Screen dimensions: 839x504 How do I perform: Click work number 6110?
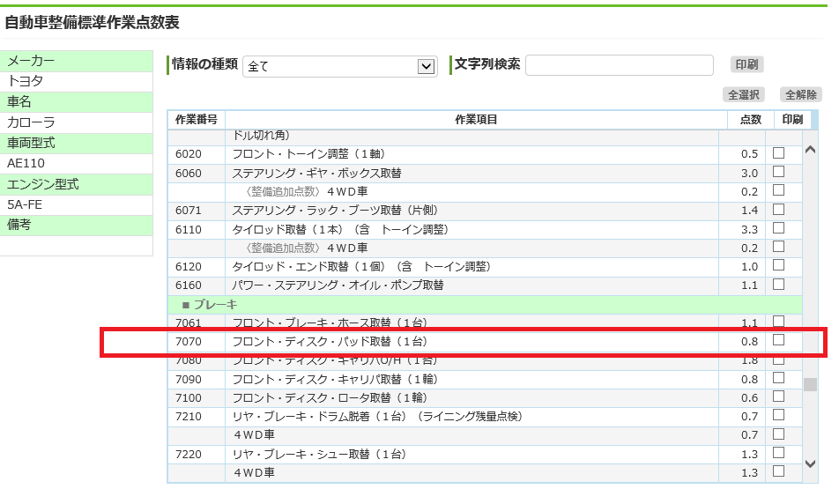click(x=189, y=229)
